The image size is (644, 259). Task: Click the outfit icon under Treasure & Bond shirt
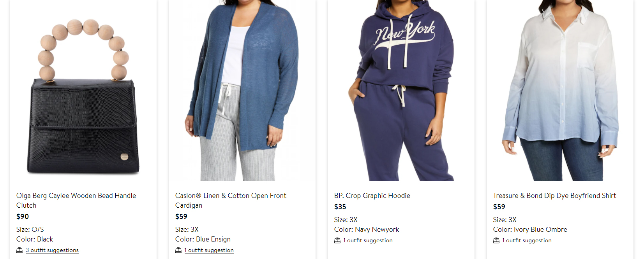(x=496, y=240)
